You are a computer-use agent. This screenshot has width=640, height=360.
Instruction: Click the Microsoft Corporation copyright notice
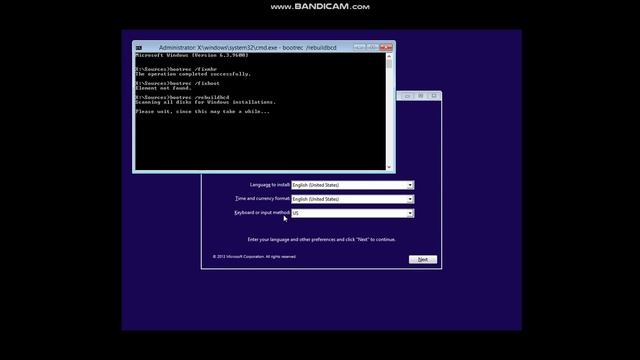[254, 257]
